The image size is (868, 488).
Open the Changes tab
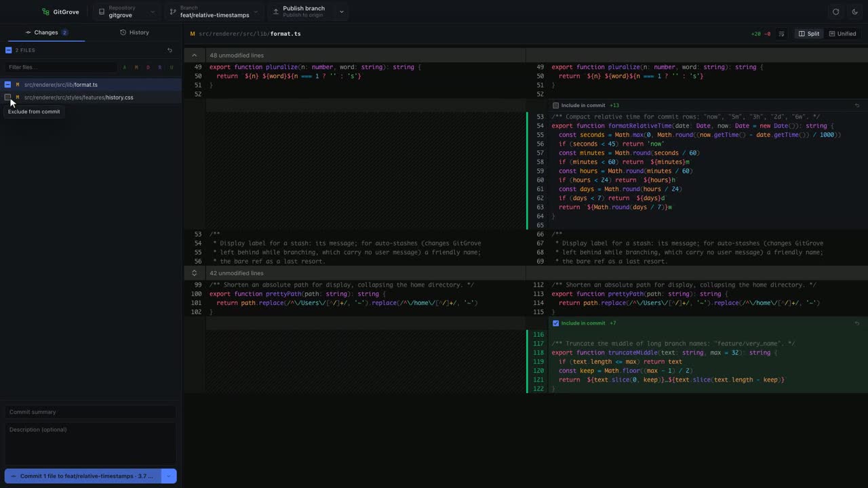click(46, 33)
